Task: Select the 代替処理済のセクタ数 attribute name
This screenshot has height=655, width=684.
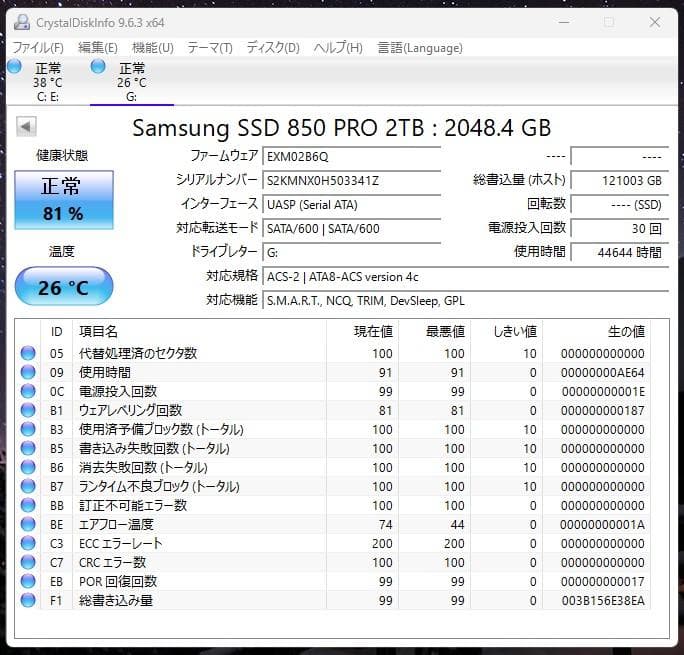Action: (x=138, y=353)
